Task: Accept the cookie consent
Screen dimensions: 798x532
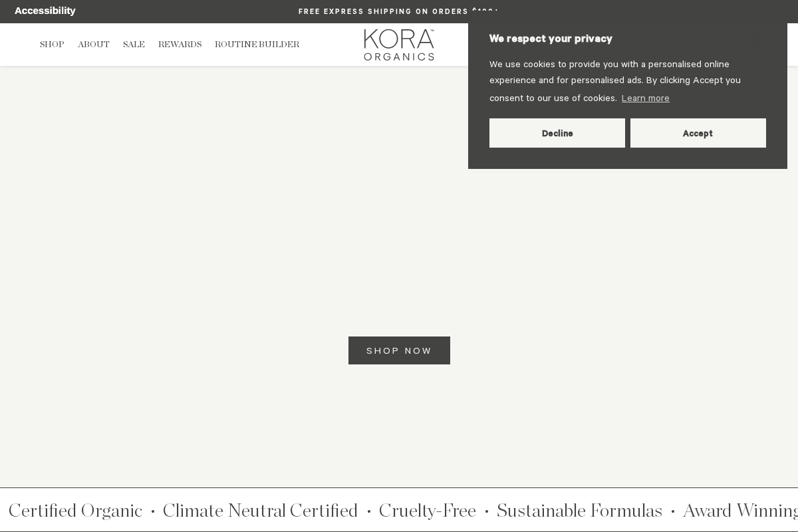Action: pos(698,133)
